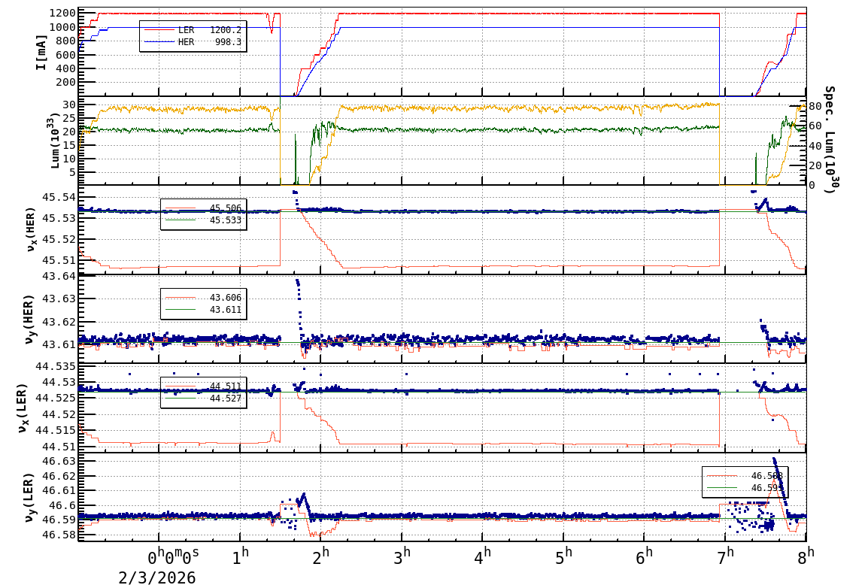Click the 0h0m0s time axis label
This screenshot has height=588, width=868.
(x=173, y=556)
